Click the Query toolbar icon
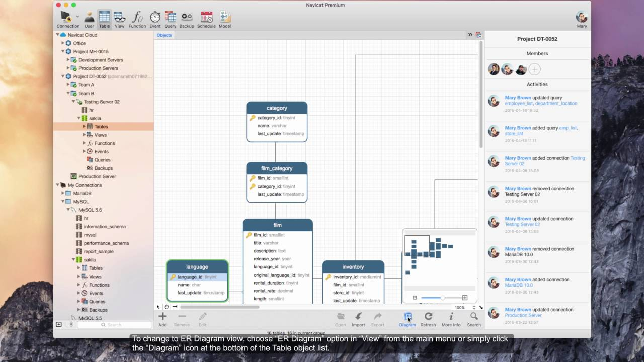644x362 pixels. (x=170, y=19)
